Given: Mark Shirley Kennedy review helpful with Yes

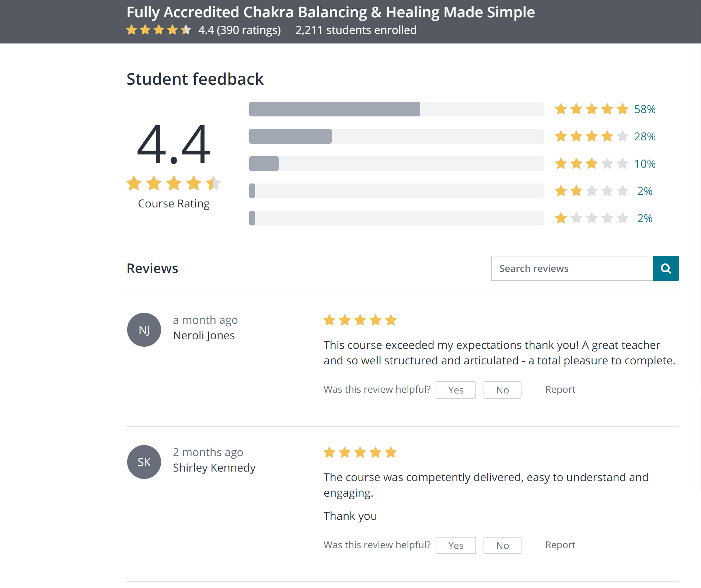Looking at the screenshot, I should [x=456, y=545].
